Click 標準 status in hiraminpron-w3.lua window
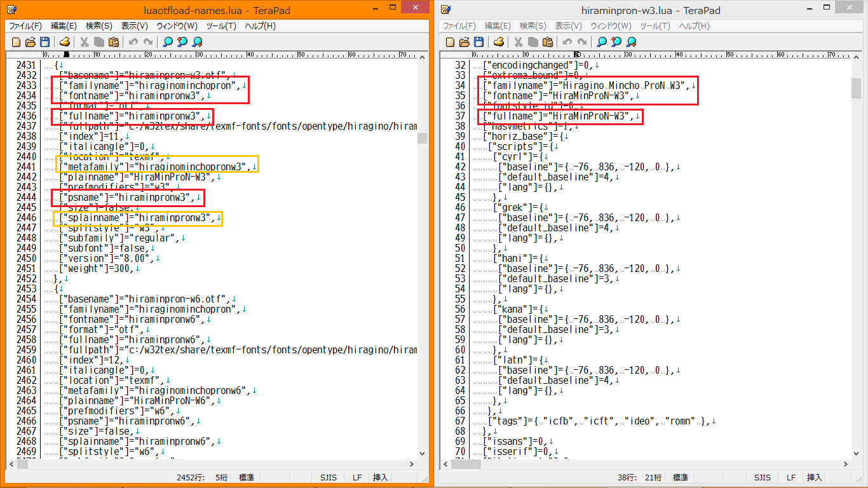The image size is (868, 488). coord(680,477)
